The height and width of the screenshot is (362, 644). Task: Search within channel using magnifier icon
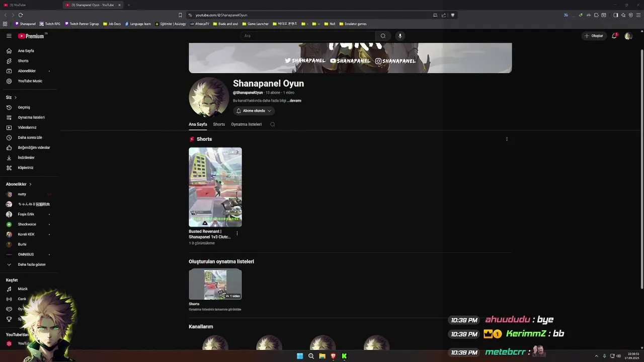pos(272,124)
